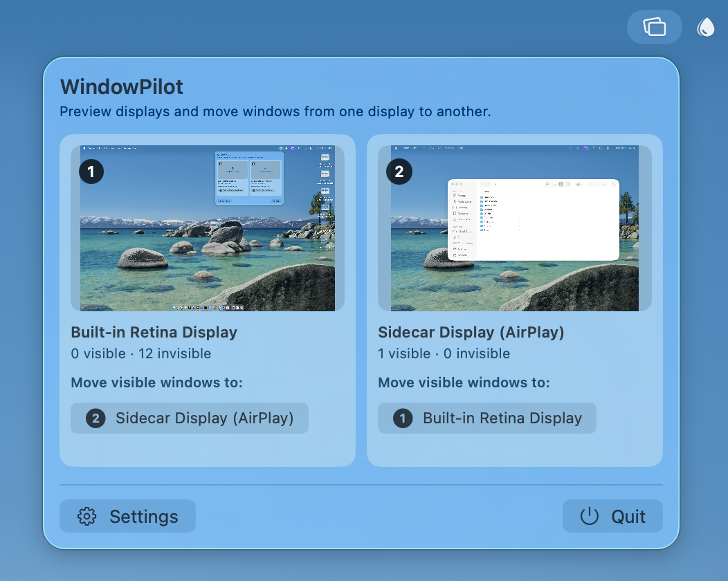The width and height of the screenshot is (728, 581).
Task: Click the stacked-windows WindowPilot icon in the menu bar
Action: tap(654, 27)
